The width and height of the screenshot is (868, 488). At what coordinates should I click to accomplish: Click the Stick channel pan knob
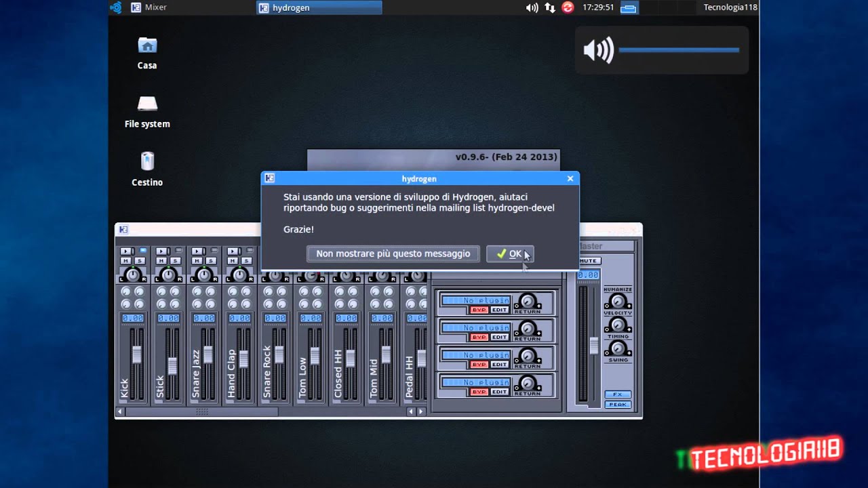click(168, 275)
